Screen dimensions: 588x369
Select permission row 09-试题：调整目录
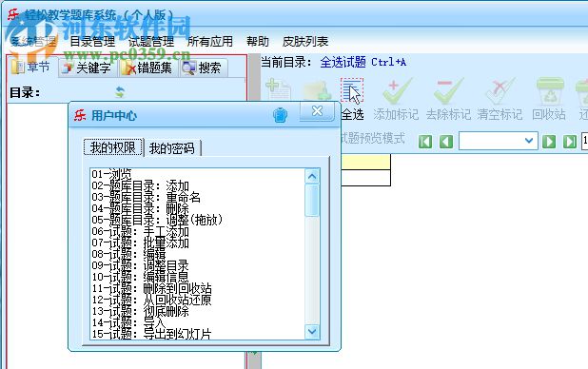click(198, 265)
